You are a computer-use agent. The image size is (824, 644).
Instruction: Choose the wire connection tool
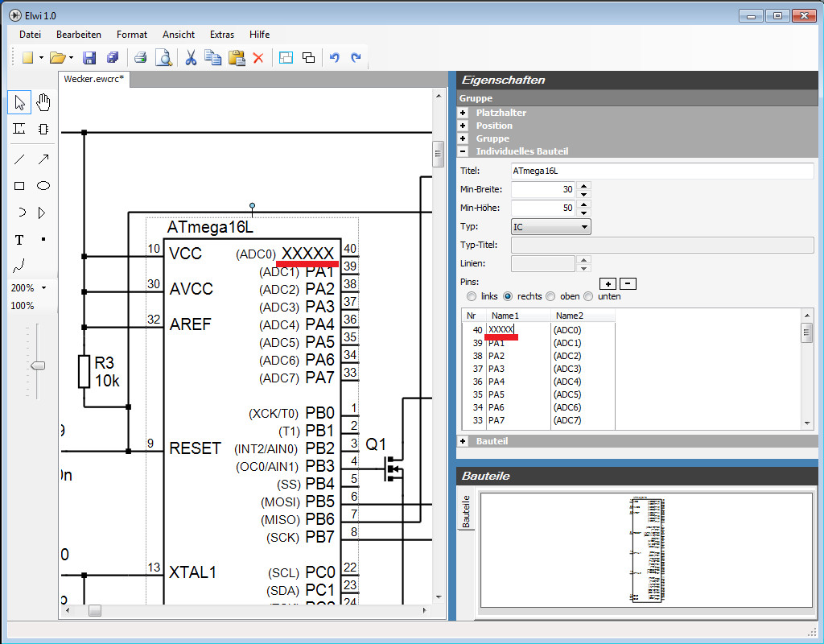(19, 128)
